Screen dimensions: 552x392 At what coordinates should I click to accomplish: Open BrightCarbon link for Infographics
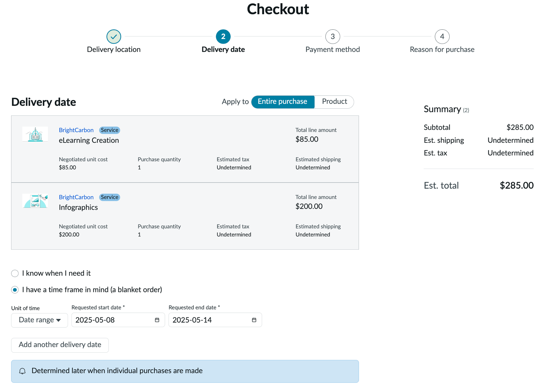76,197
